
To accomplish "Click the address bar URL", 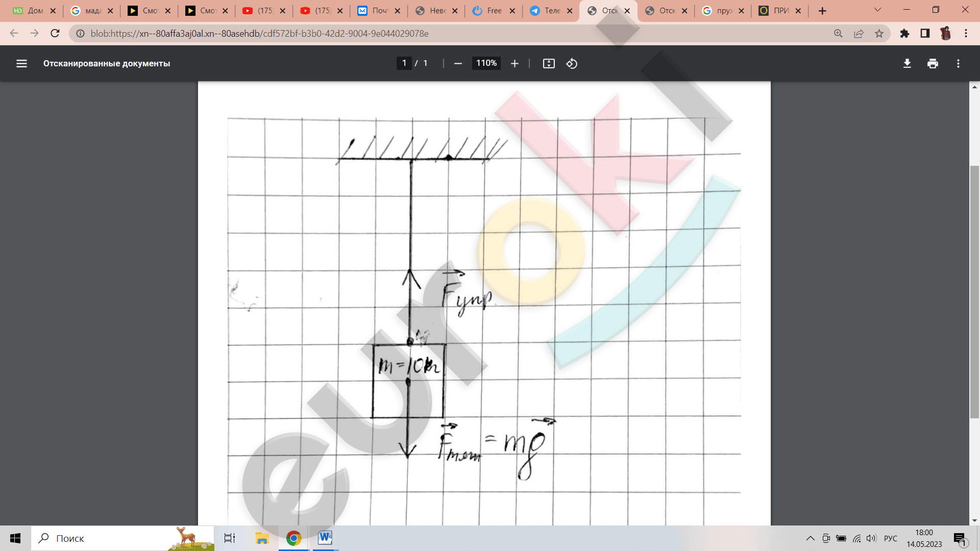I will click(259, 33).
